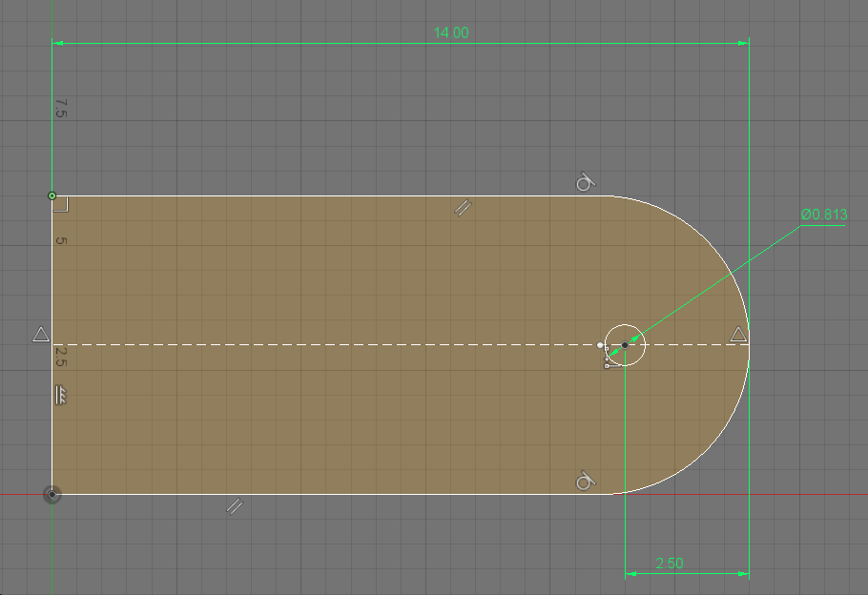Select the 5 dimension on the left

[x=60, y=241]
